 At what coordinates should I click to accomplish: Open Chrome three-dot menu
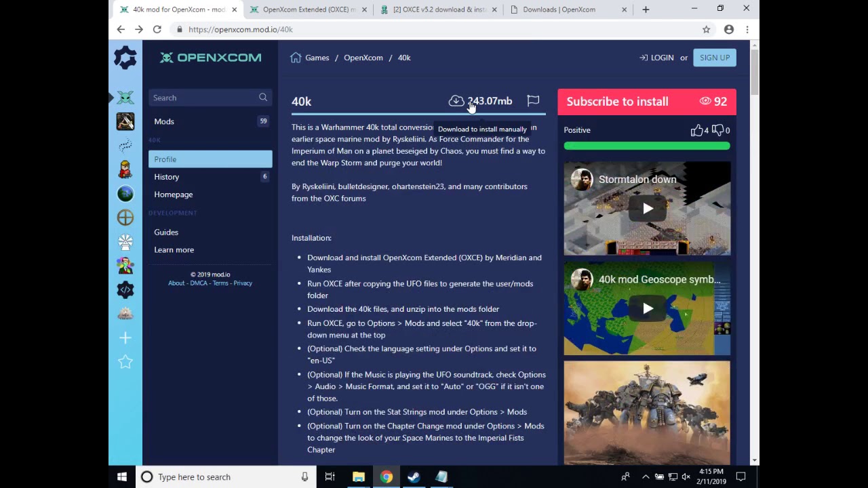[747, 29]
